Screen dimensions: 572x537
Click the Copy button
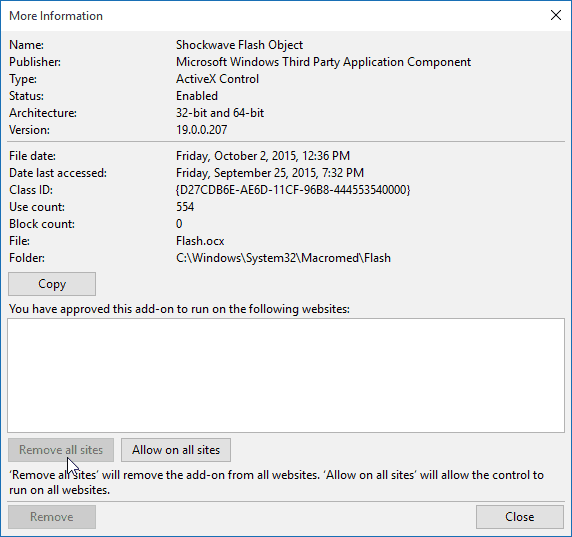click(x=52, y=284)
